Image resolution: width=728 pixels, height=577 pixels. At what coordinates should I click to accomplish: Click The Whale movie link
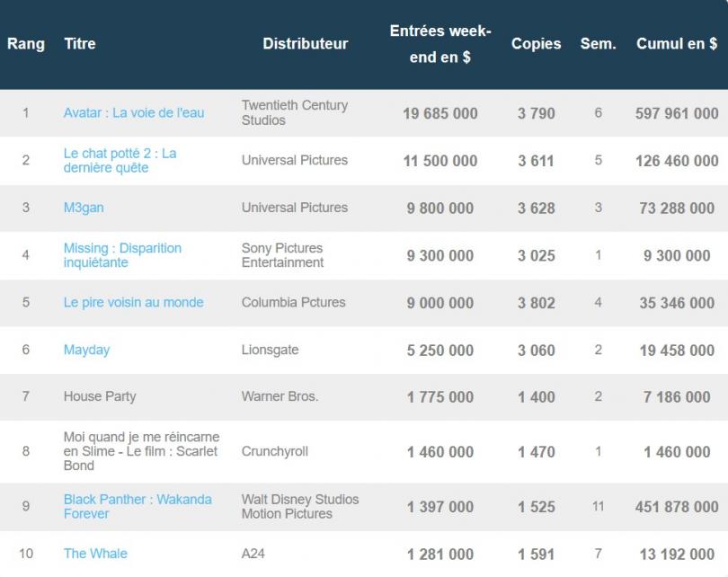click(95, 554)
